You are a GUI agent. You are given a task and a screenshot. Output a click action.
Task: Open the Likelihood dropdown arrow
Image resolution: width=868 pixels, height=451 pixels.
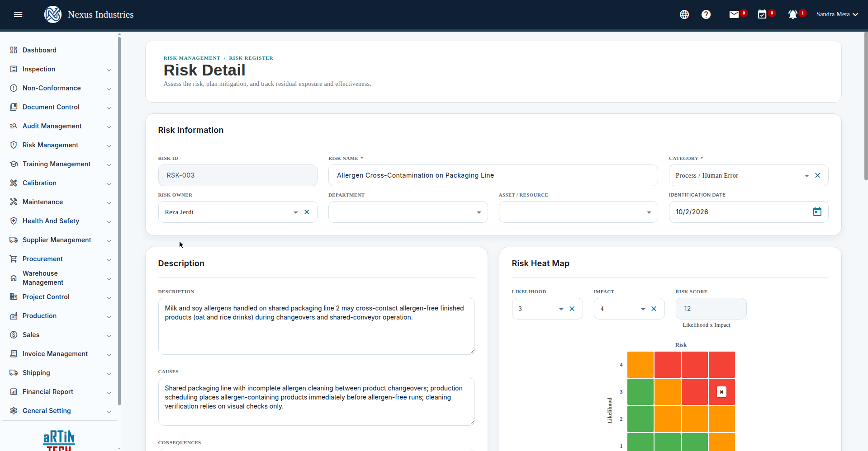click(561, 309)
